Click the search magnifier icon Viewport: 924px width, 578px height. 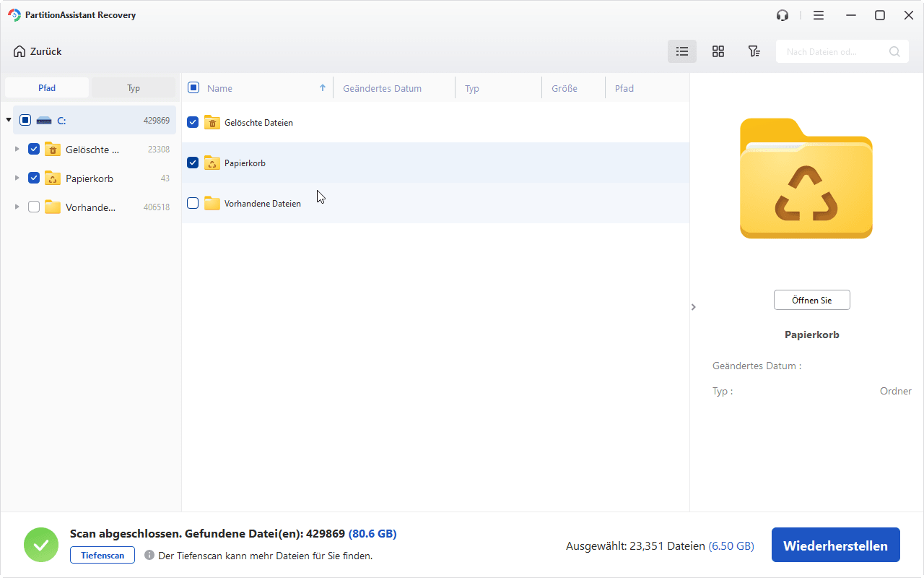(894, 51)
